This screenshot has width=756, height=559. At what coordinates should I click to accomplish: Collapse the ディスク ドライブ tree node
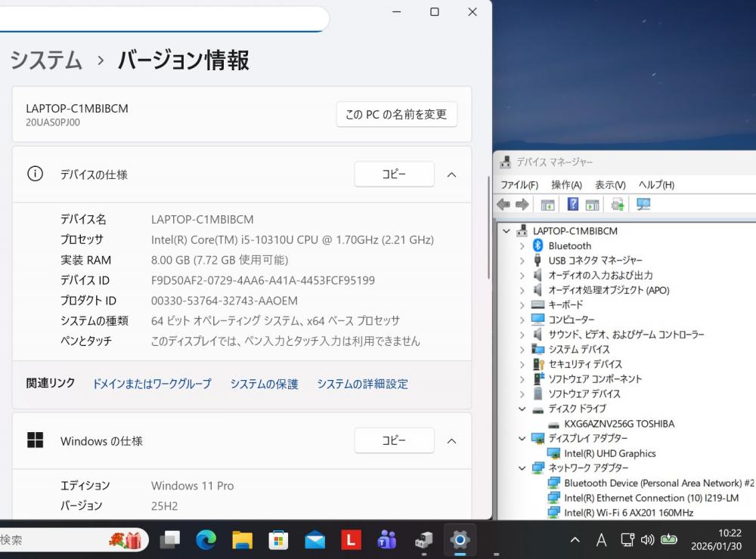522,409
